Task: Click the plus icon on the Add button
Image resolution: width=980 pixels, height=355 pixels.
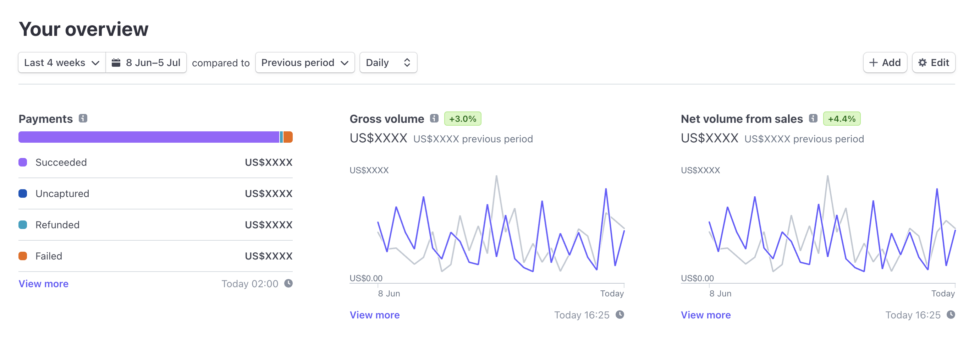Action: pos(874,62)
